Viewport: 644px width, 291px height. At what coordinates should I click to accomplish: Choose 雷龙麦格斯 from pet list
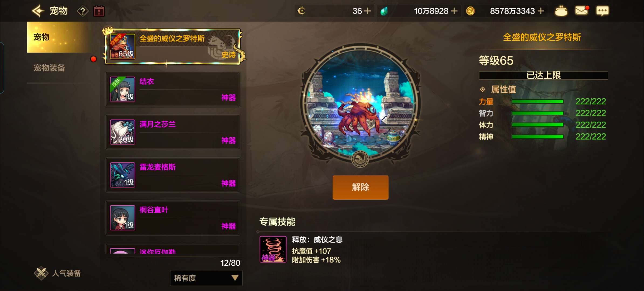pos(173,175)
